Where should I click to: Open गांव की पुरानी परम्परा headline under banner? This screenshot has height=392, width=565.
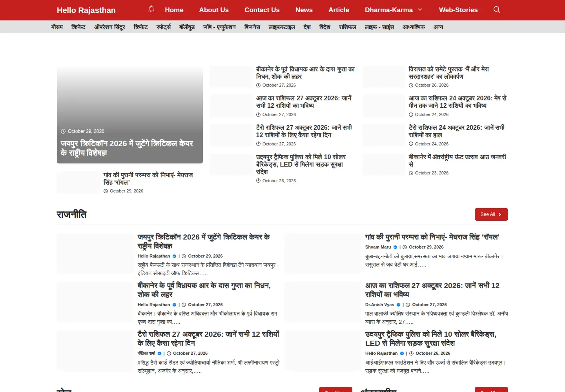pos(148,179)
